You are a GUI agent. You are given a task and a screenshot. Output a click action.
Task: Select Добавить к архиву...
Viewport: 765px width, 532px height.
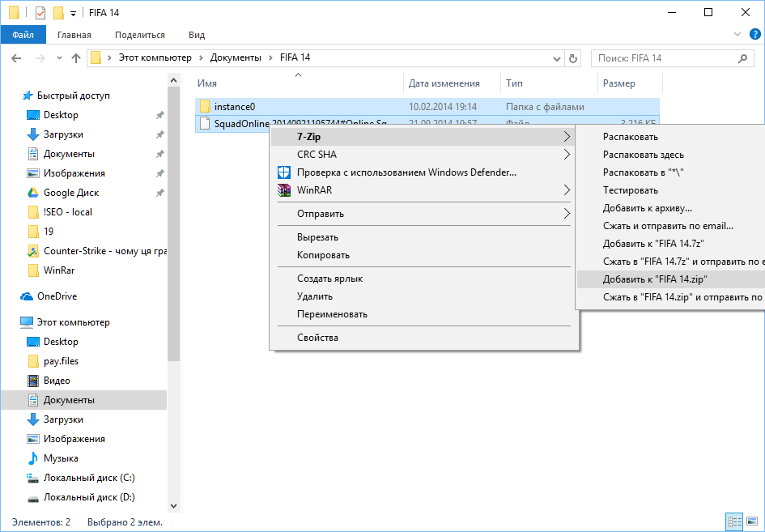pyautogui.click(x=671, y=208)
